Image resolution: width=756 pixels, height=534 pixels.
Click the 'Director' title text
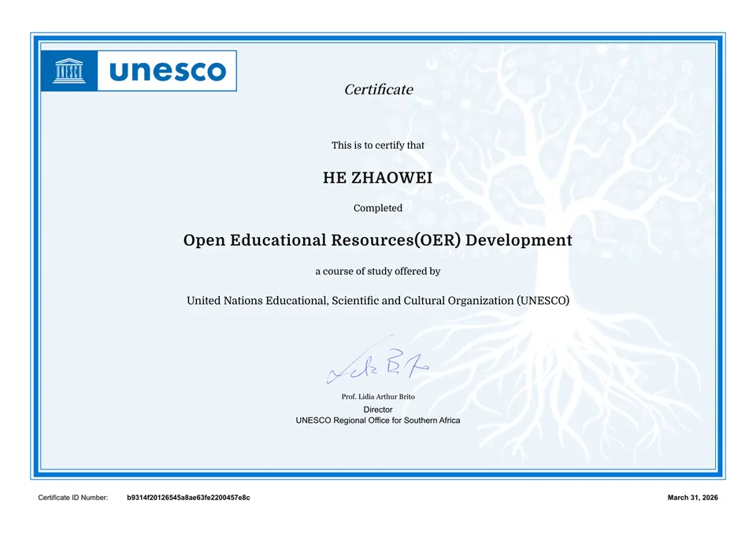click(x=378, y=410)
